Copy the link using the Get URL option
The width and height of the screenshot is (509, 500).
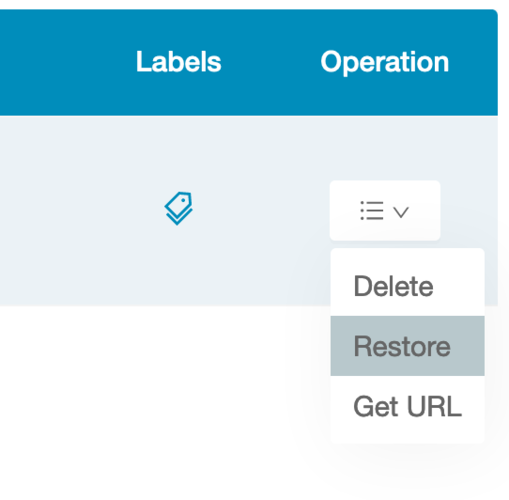point(407,406)
